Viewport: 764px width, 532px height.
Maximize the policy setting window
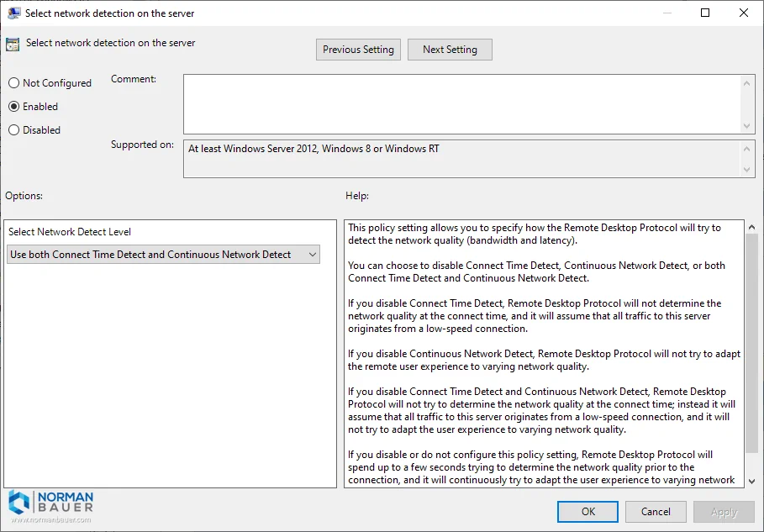coord(705,13)
